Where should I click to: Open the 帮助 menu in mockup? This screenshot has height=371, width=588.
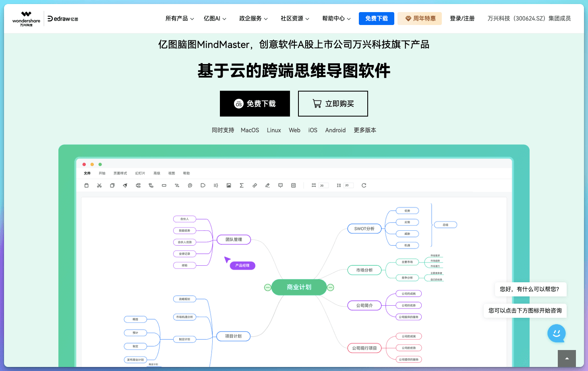(x=186, y=173)
